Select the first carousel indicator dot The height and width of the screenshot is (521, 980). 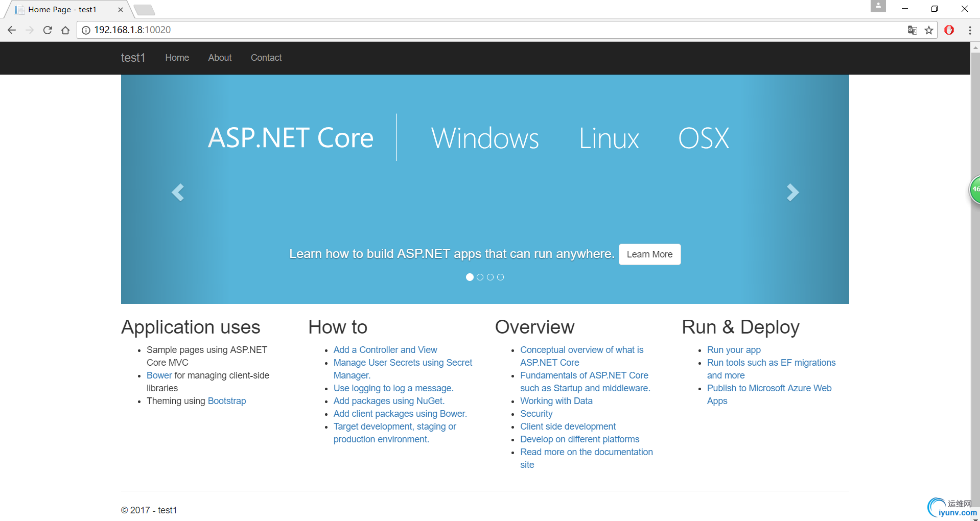(x=470, y=277)
